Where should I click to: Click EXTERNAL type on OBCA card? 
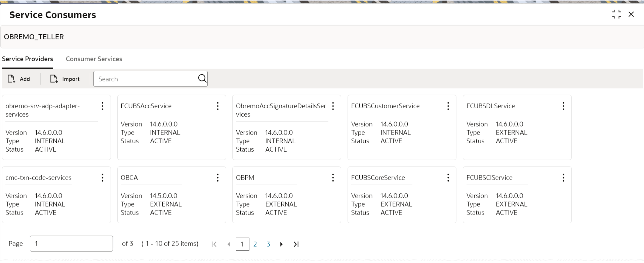click(x=166, y=204)
